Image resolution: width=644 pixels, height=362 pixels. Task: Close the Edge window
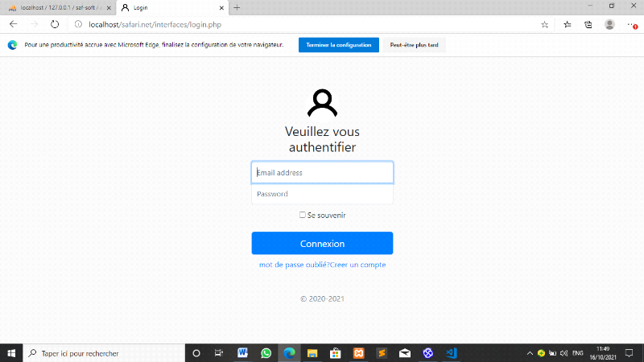[x=634, y=6]
